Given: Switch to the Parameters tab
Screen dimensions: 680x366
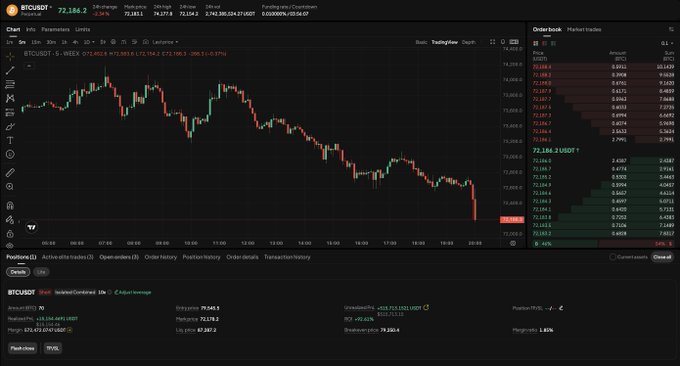Looking at the screenshot, I should click(56, 29).
